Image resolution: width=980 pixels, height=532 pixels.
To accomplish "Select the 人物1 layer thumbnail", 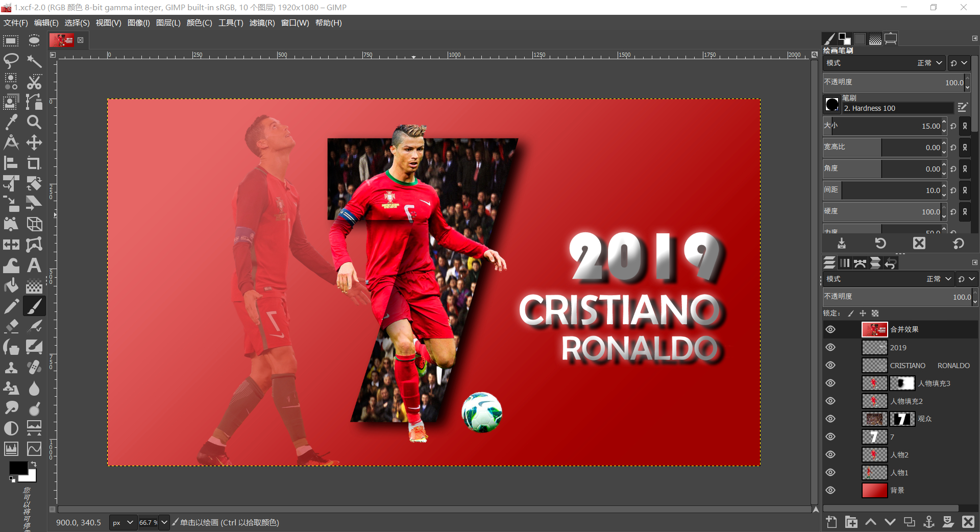I will point(874,472).
